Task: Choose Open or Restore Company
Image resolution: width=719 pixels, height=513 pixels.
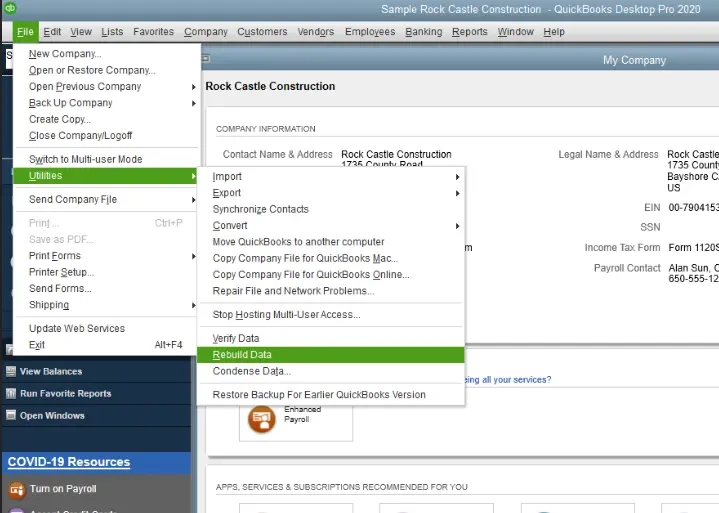Action: 107,70
